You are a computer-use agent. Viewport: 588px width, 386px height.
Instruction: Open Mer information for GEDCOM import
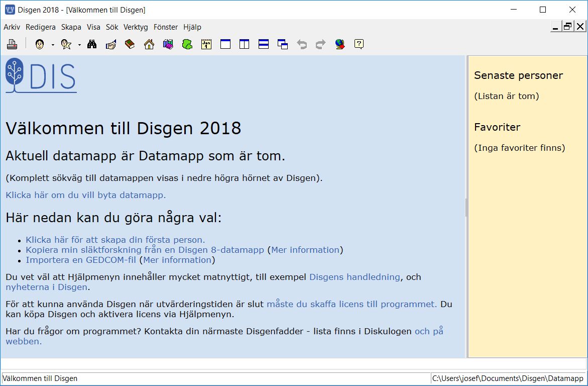177,260
